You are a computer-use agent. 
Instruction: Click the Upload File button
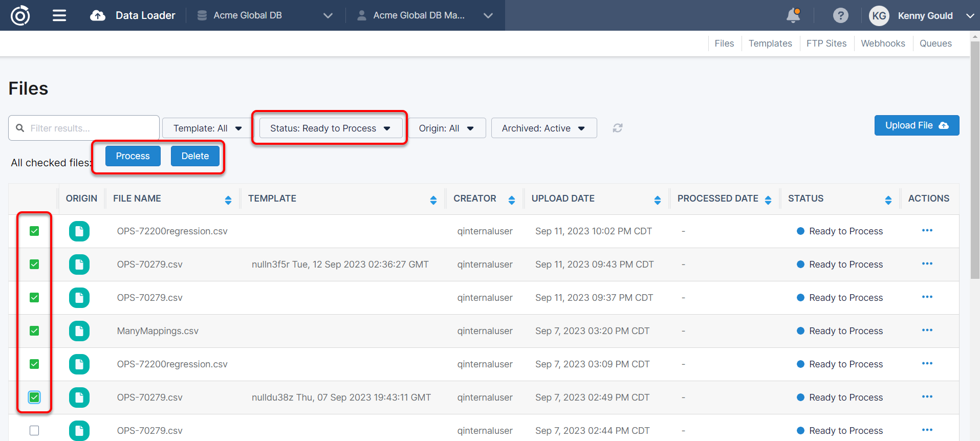[916, 125]
